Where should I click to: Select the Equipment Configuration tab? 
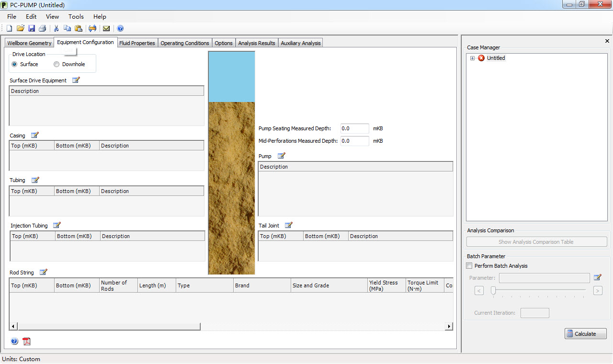pos(85,42)
